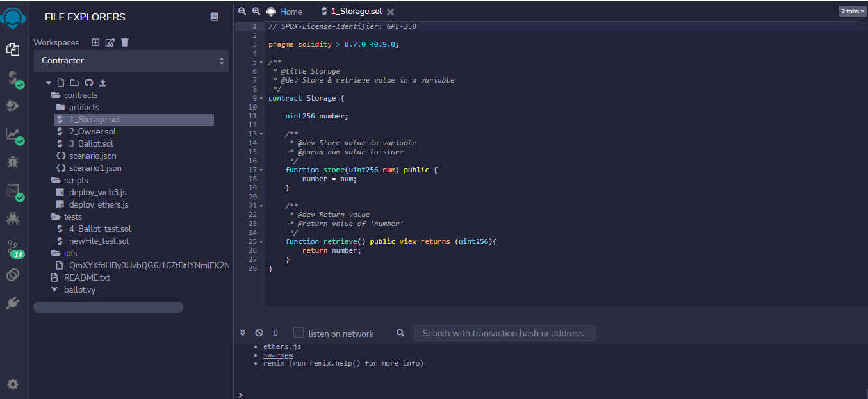The width and height of the screenshot is (868, 399).
Task: Open the static analysis chart icon
Action: 13,134
